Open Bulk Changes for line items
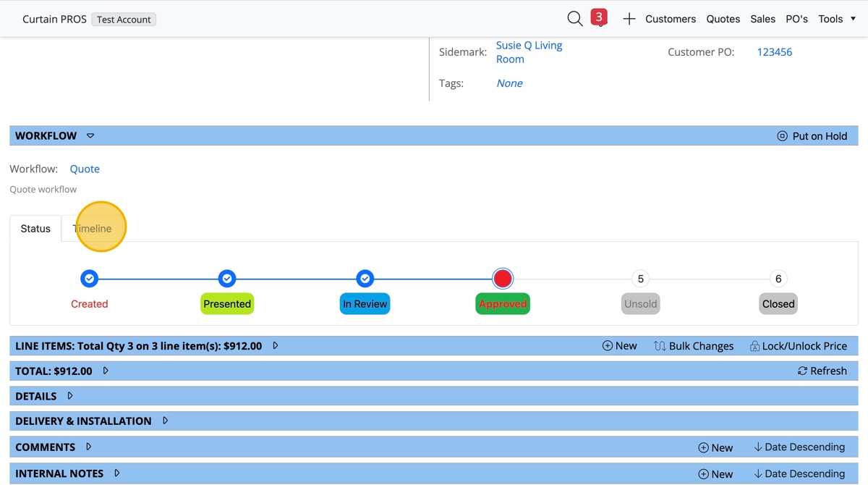This screenshot has height=485, width=868. (694, 346)
